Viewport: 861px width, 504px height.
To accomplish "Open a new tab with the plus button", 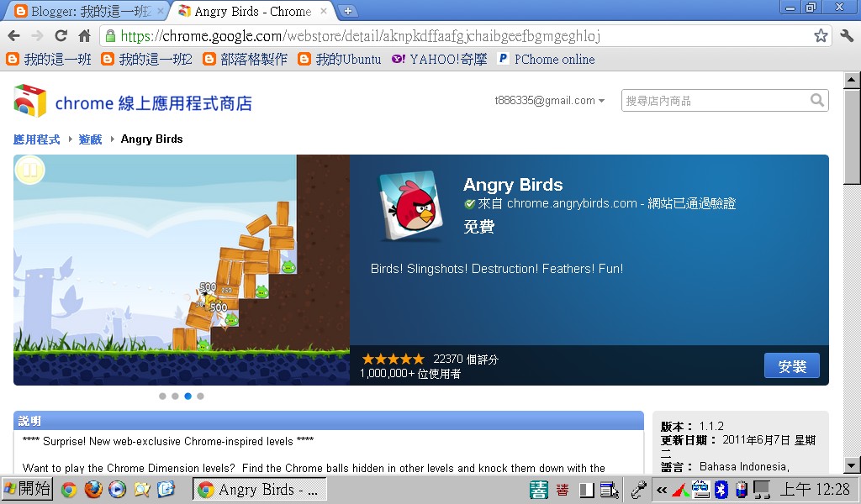I will tap(347, 11).
